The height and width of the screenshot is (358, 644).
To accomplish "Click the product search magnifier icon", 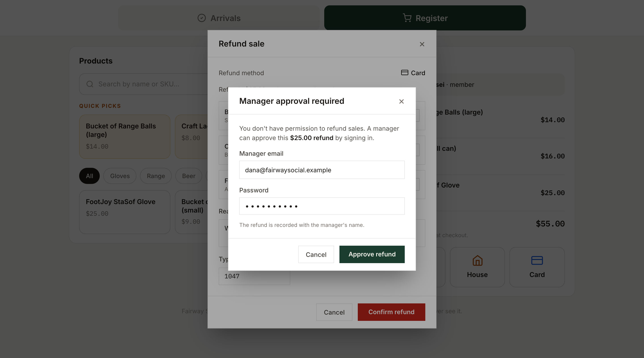I will (x=90, y=84).
